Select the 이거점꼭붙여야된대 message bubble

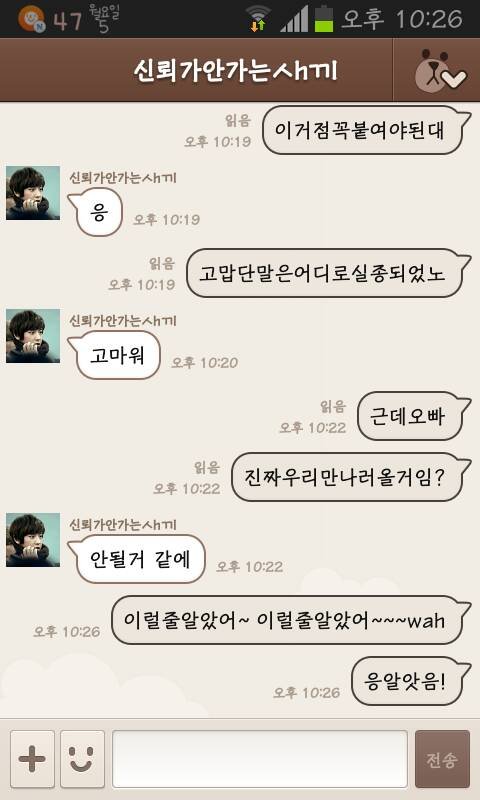[x=366, y=130]
